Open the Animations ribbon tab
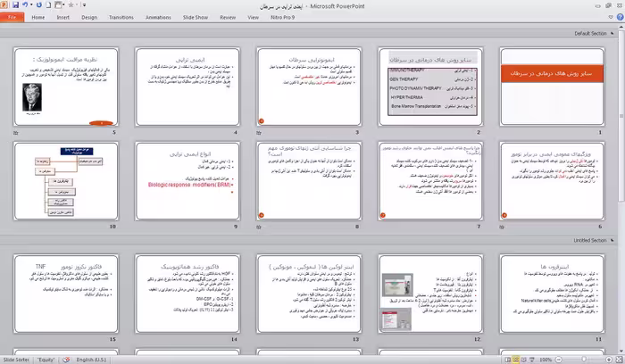625x364 pixels. coord(158,17)
